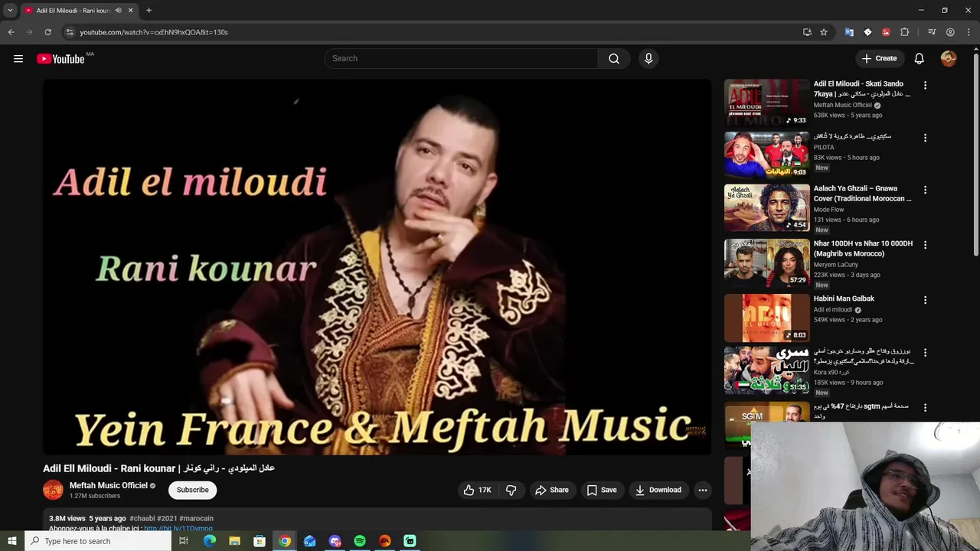Open options menu for the Nhar 100DH video
The height and width of the screenshot is (551, 980).
point(925,245)
